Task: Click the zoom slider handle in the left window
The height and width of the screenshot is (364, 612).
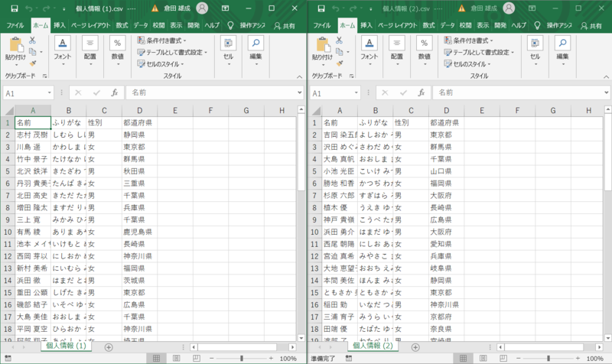Action: click(242, 358)
